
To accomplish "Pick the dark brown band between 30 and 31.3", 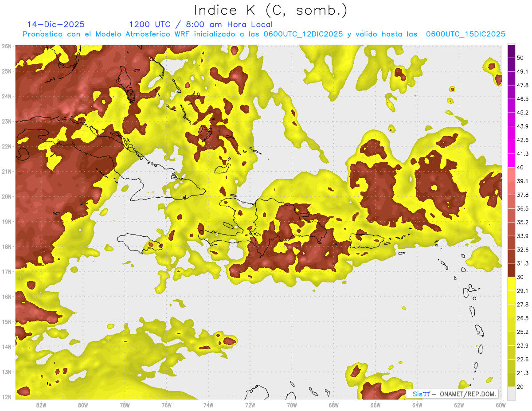I will (x=511, y=270).
